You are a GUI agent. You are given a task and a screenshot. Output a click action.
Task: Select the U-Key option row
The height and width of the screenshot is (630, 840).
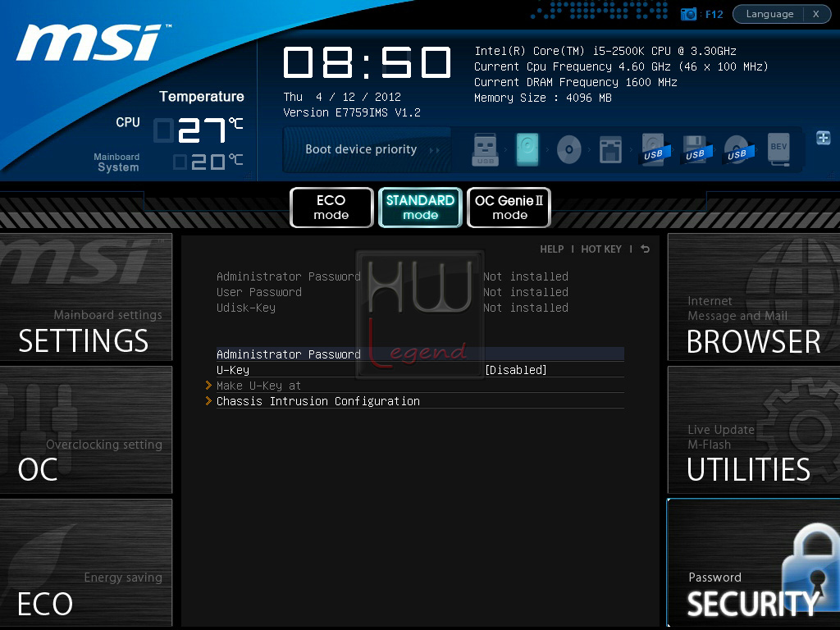[420, 370]
